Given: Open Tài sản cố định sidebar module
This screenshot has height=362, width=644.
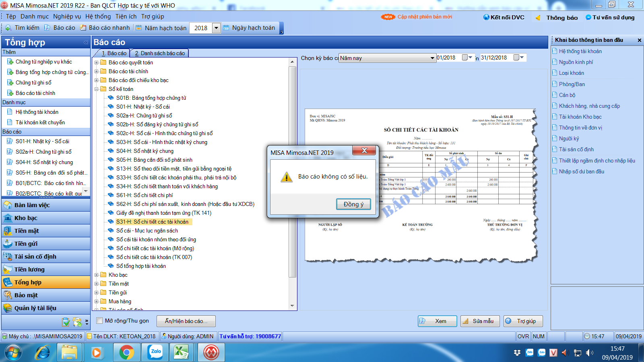Looking at the screenshot, I should 46,257.
